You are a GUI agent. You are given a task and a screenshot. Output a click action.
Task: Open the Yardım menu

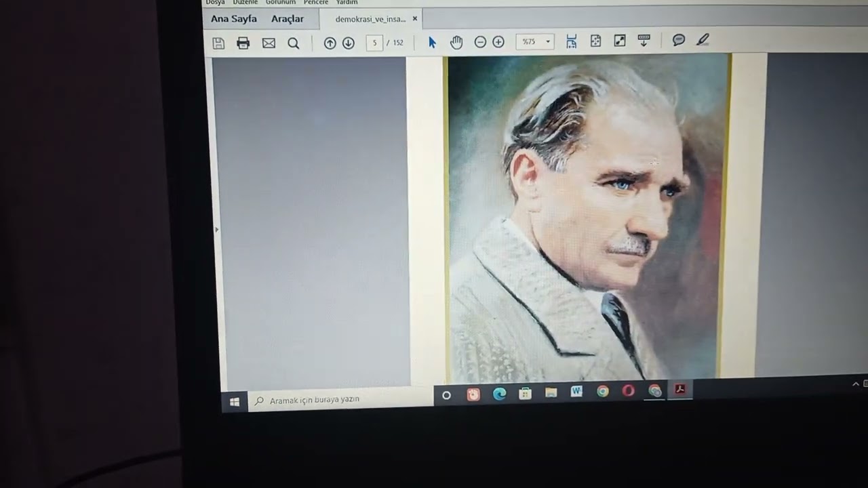pos(347,3)
